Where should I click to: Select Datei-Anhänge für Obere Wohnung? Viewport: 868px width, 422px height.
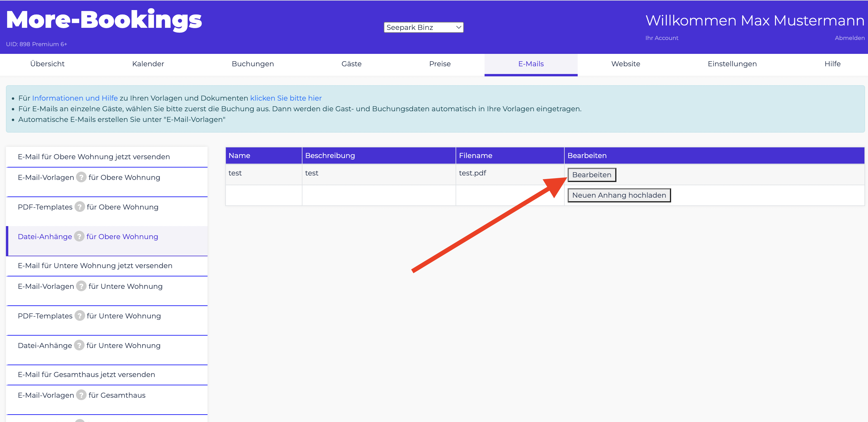[x=107, y=241]
